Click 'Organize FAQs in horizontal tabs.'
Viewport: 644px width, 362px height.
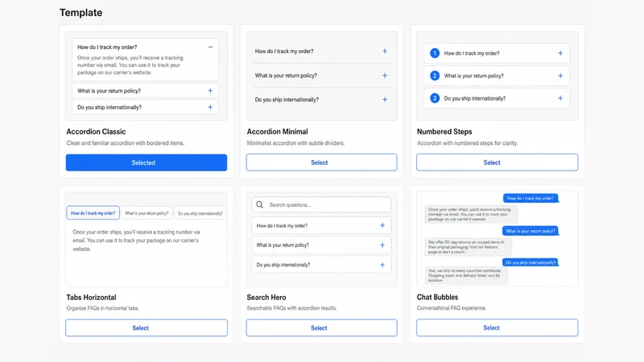tap(103, 308)
